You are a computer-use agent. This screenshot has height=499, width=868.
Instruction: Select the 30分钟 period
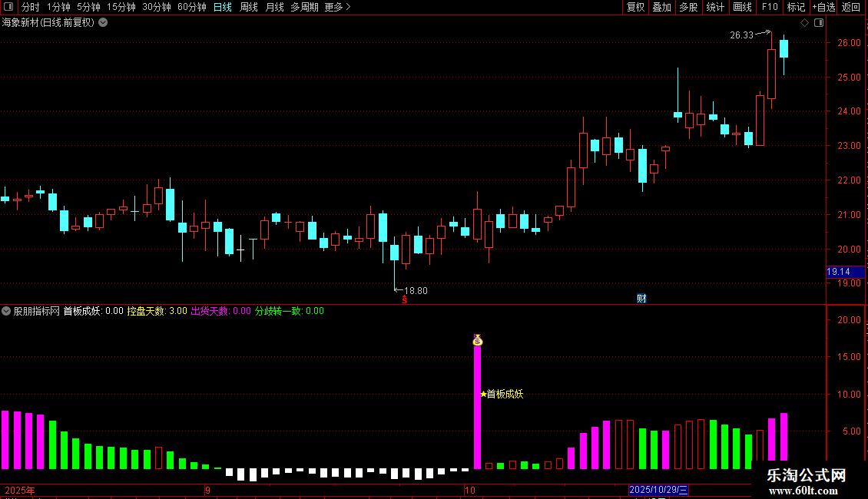tap(156, 7)
